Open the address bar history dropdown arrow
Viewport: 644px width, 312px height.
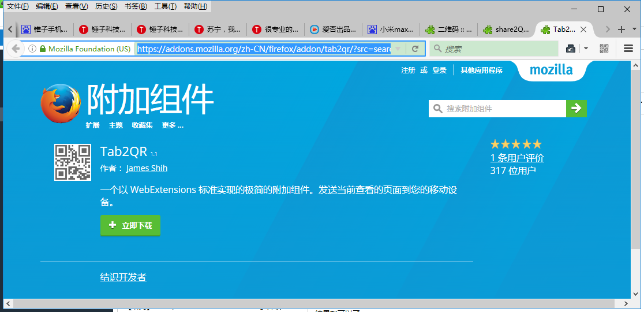point(398,49)
